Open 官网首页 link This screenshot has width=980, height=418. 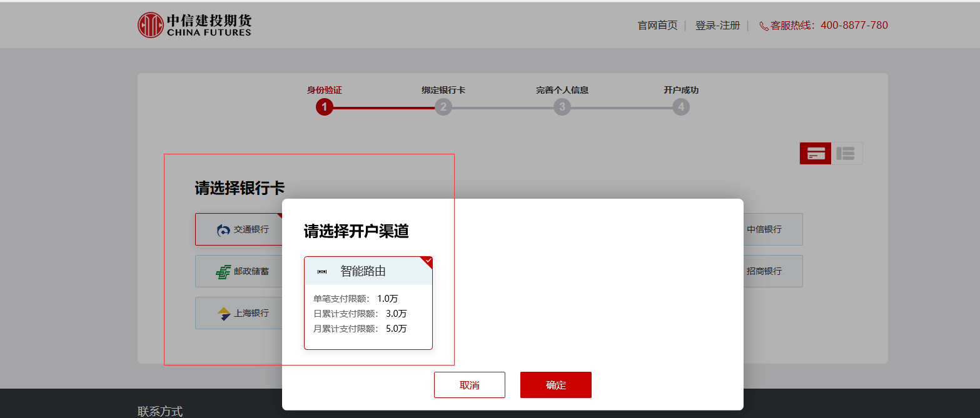(657, 26)
